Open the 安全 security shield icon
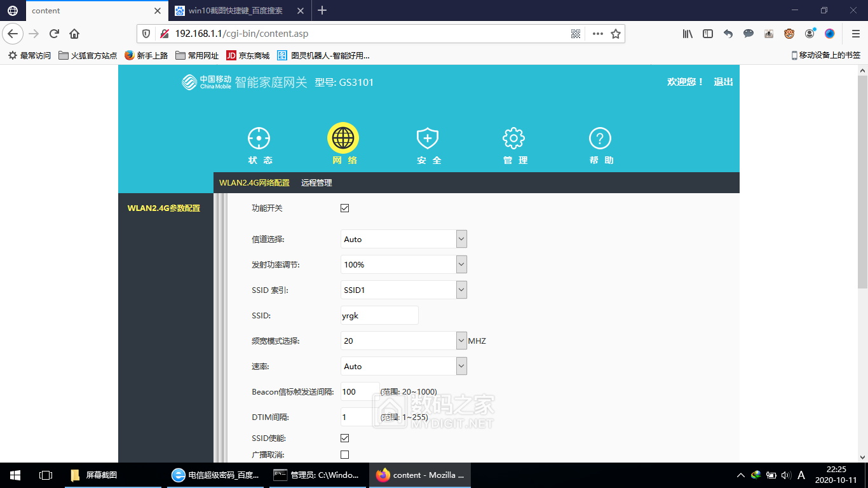 tap(428, 139)
